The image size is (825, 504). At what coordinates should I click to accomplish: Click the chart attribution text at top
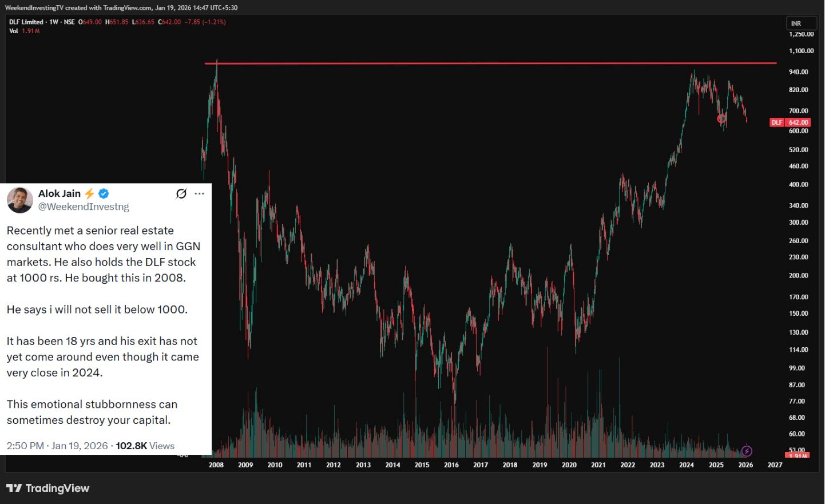tap(121, 7)
